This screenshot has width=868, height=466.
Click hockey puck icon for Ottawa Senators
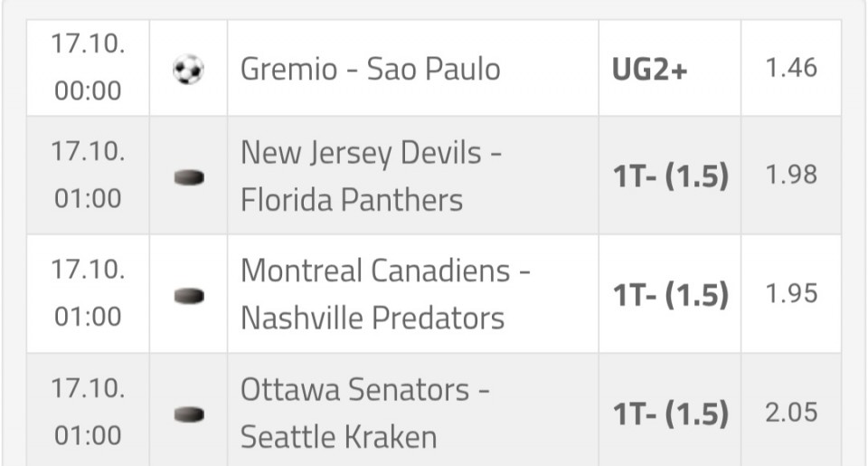click(x=188, y=414)
